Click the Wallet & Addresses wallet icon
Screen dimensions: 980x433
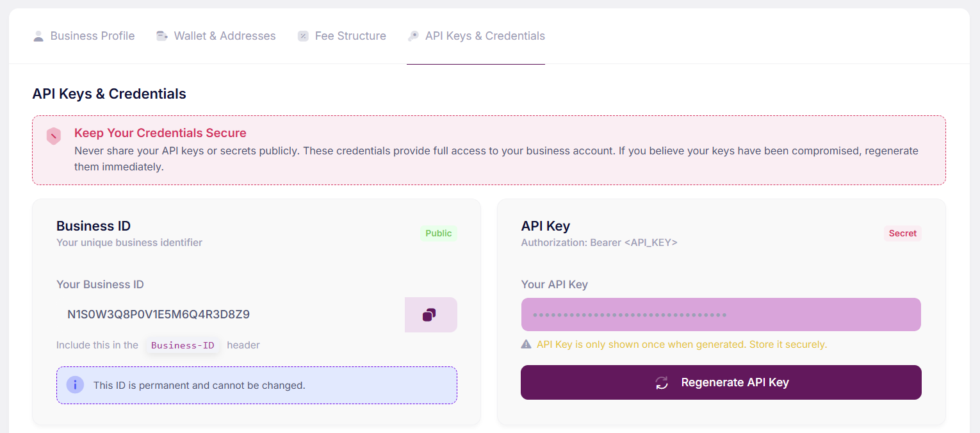(161, 36)
